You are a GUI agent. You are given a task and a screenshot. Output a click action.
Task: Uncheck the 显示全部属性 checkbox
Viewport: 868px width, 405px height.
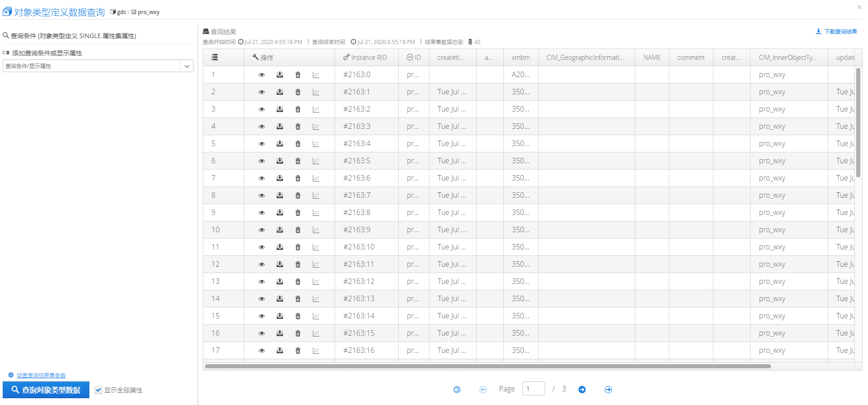[98, 390]
